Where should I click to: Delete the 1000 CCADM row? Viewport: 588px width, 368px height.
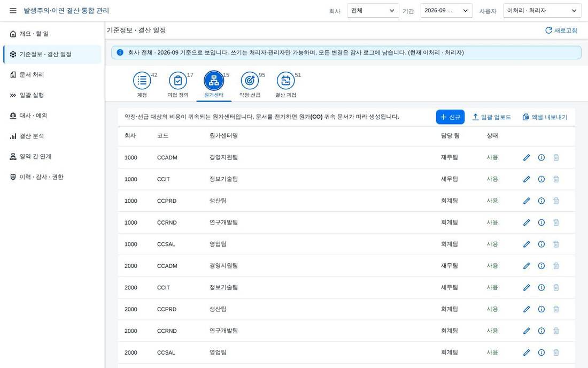click(x=556, y=158)
